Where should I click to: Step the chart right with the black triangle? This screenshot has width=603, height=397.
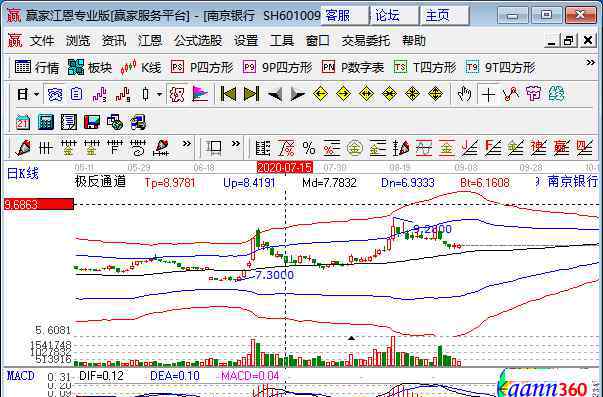point(297,94)
